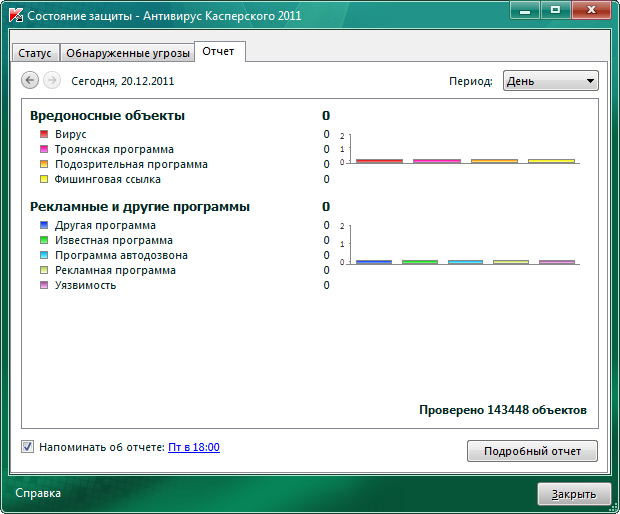Click the yellow bar in malware chart
This screenshot has height=514, width=620.
point(551,161)
